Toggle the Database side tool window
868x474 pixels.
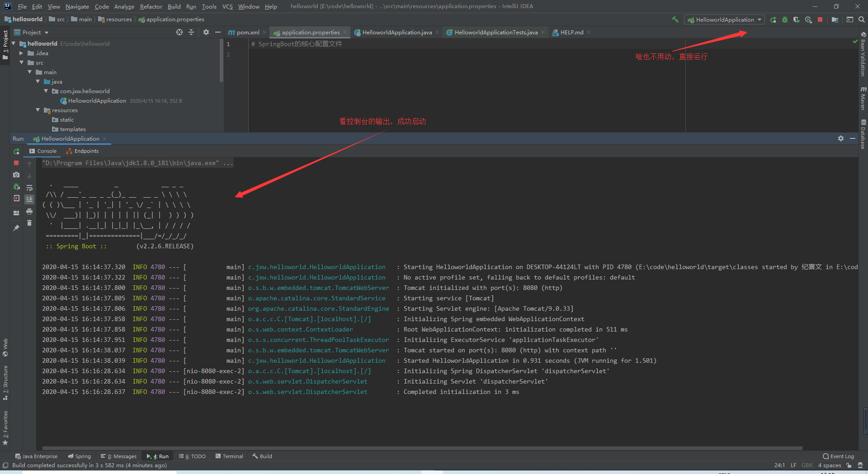coord(863,134)
